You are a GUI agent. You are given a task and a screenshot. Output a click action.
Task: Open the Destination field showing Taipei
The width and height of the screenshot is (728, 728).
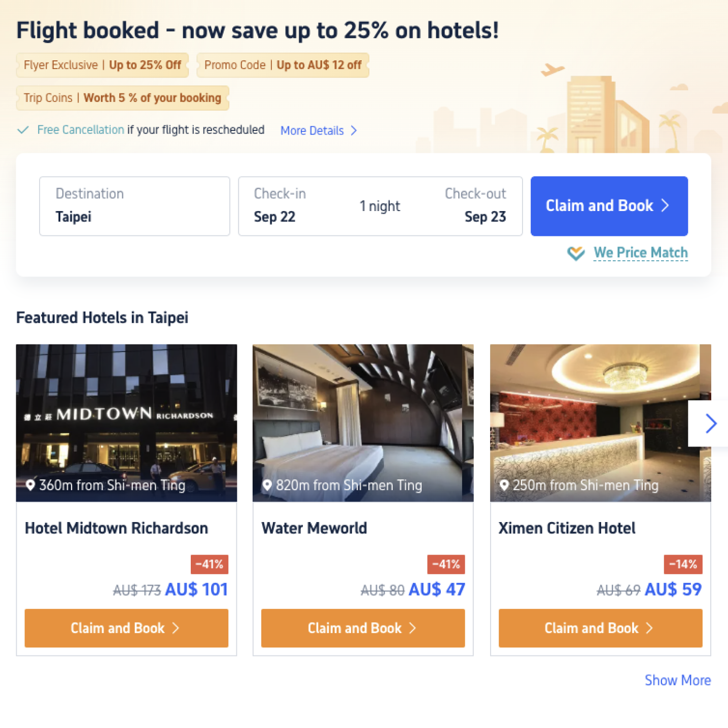coord(134,206)
